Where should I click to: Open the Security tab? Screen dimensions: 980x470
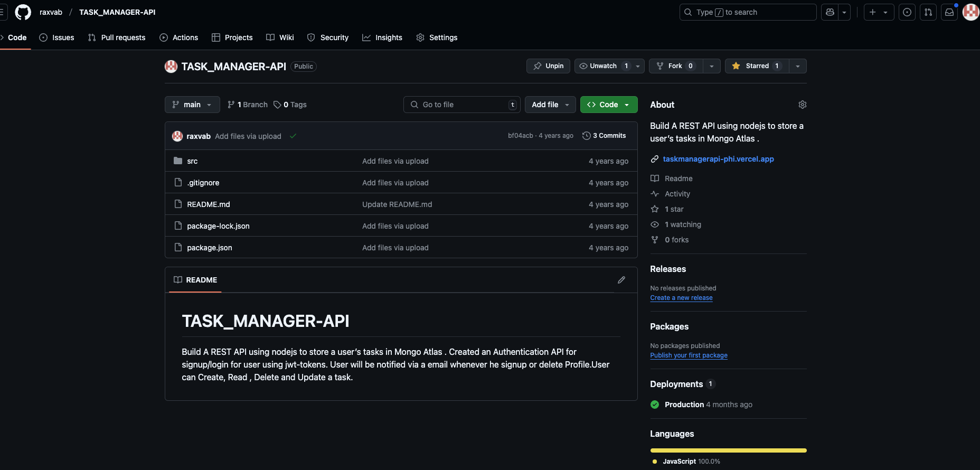click(x=328, y=37)
